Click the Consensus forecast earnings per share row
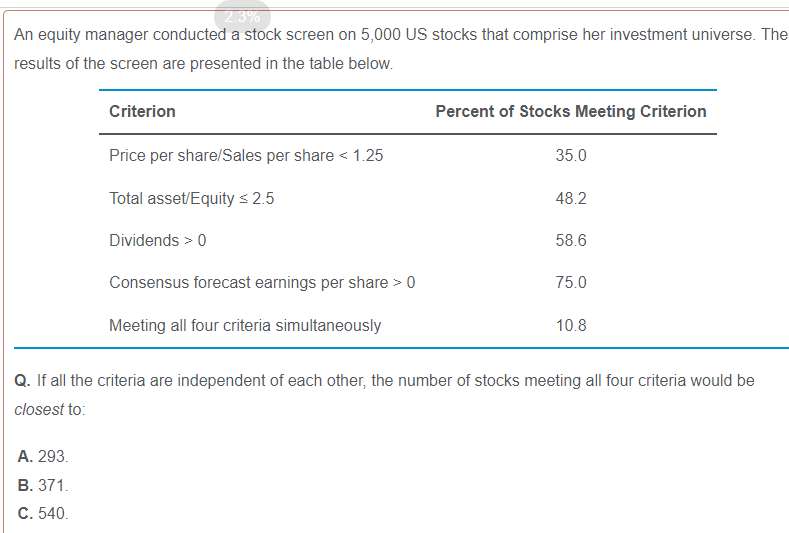This screenshot has width=789, height=533. click(262, 282)
